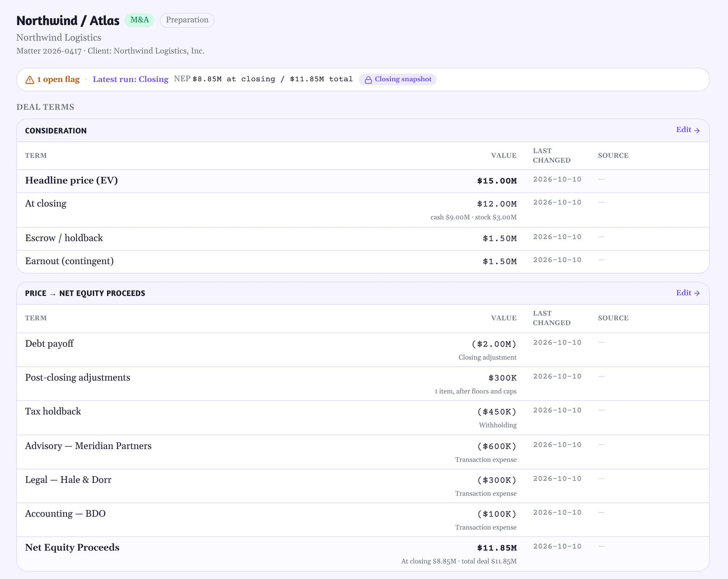Select the Debt payoff term
The width and height of the screenshot is (728, 579).
pyautogui.click(x=49, y=344)
